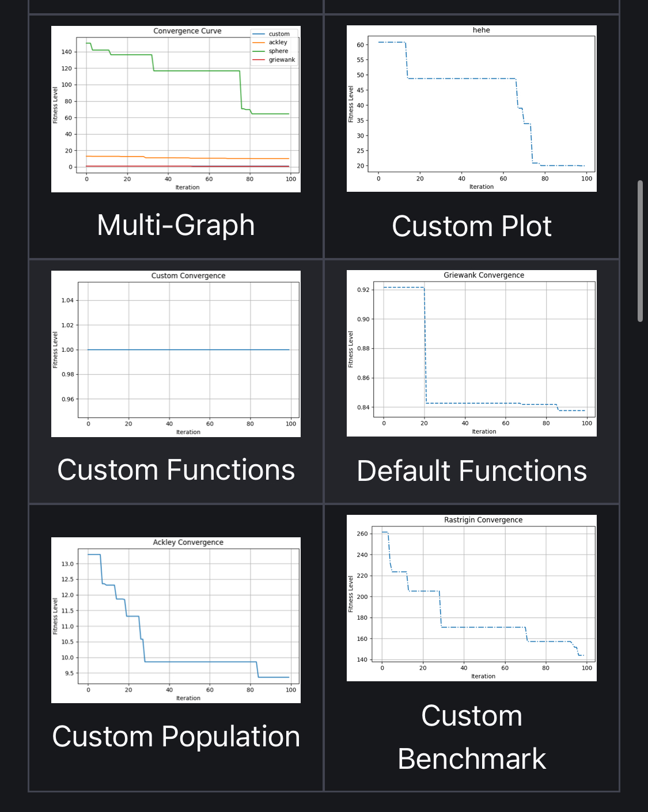Click the 'ackley' legend entry in chart
648x812 pixels.
pos(278,43)
